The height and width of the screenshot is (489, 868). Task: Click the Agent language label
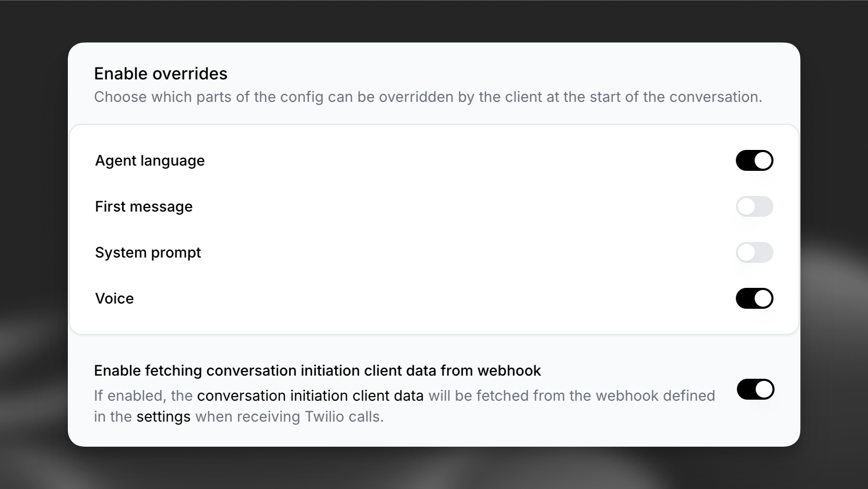(x=150, y=160)
